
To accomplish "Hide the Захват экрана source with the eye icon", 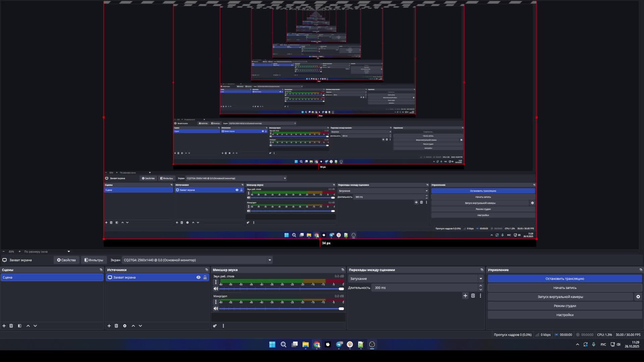I will [198, 278].
